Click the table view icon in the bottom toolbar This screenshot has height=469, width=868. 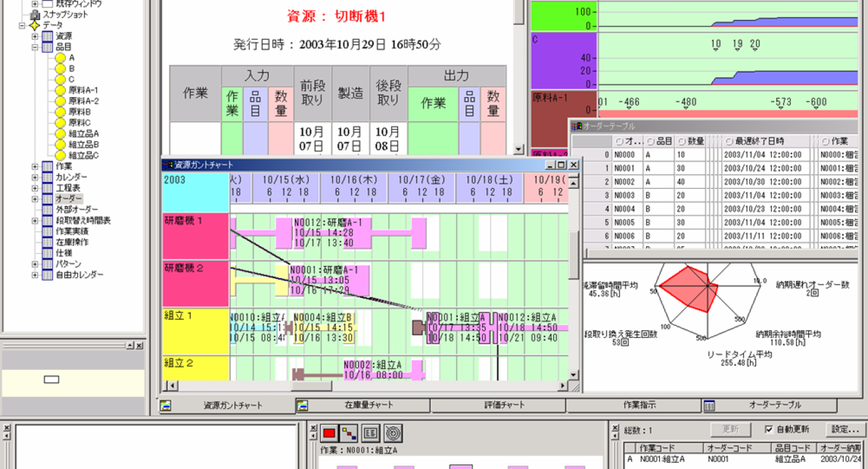[x=371, y=433]
